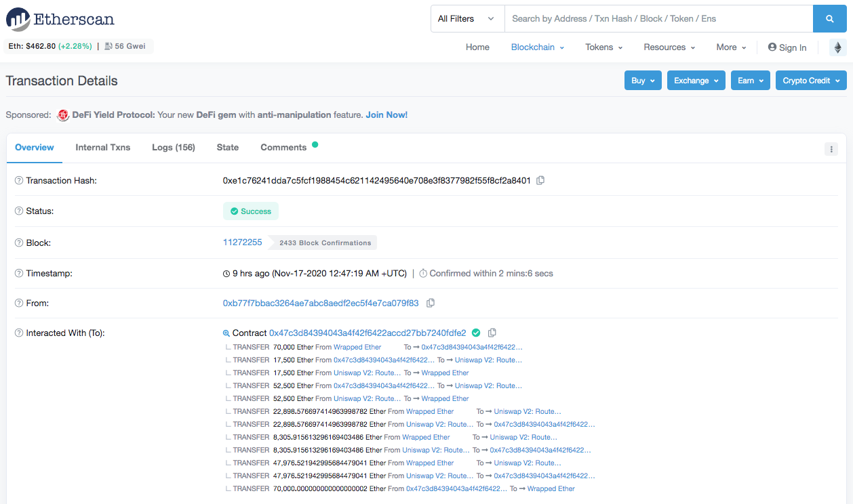Click the blue search magnifier button

(830, 19)
